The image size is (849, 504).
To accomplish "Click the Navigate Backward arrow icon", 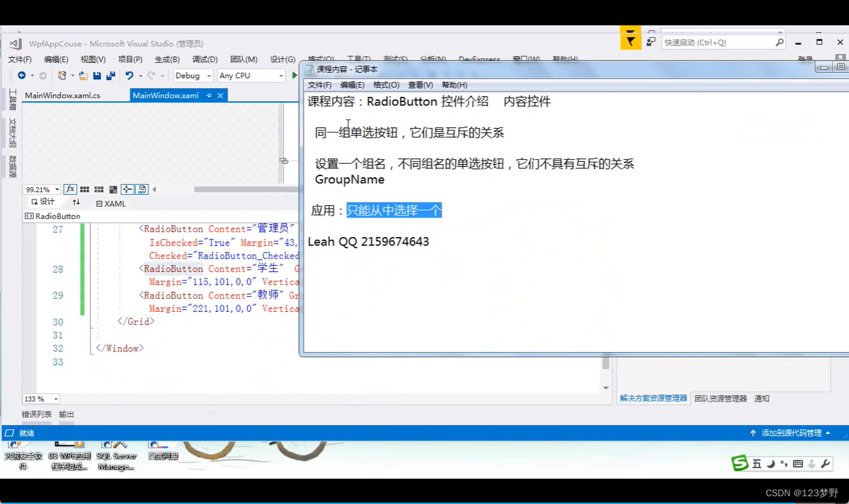I will tap(21, 76).
